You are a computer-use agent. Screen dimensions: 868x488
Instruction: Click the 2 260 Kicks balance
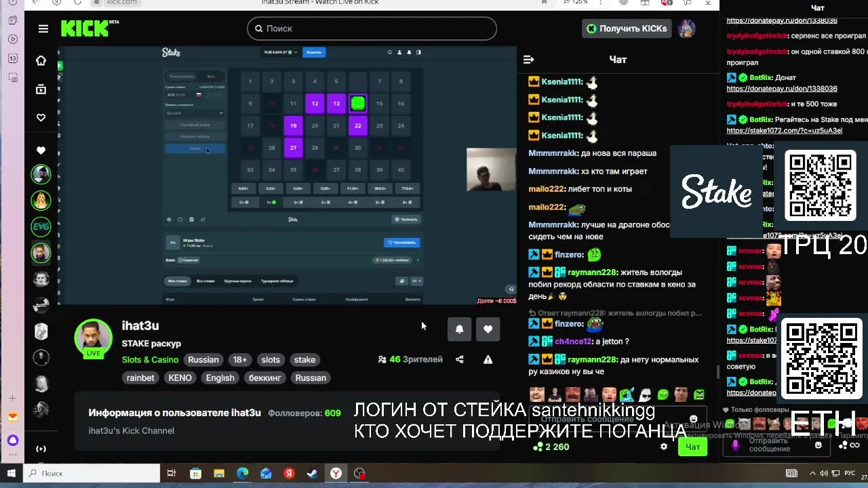(552, 447)
